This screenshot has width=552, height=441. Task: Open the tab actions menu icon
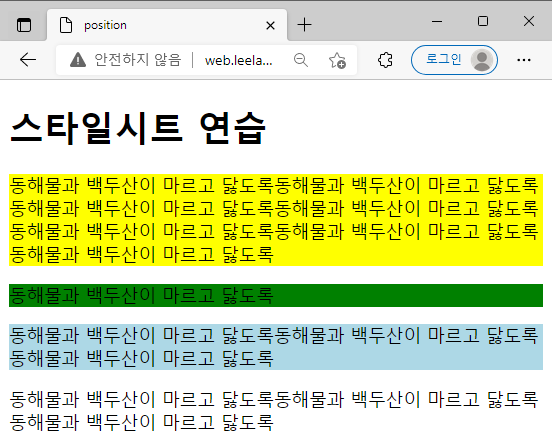coord(24,25)
